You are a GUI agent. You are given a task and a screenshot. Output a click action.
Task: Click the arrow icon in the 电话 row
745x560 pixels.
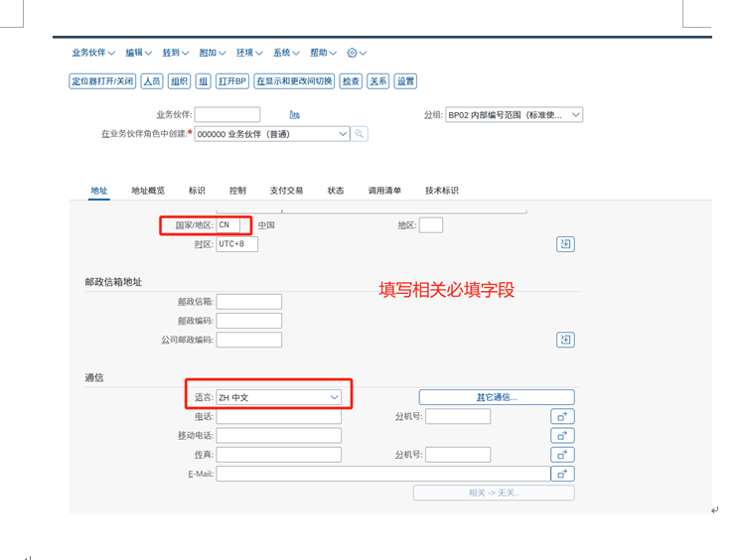(x=562, y=417)
